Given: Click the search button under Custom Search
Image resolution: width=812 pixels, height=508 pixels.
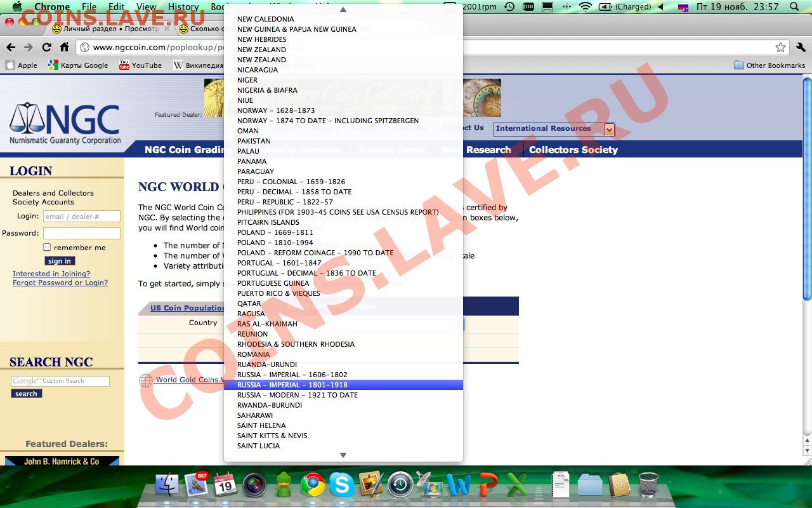Looking at the screenshot, I should (26, 394).
